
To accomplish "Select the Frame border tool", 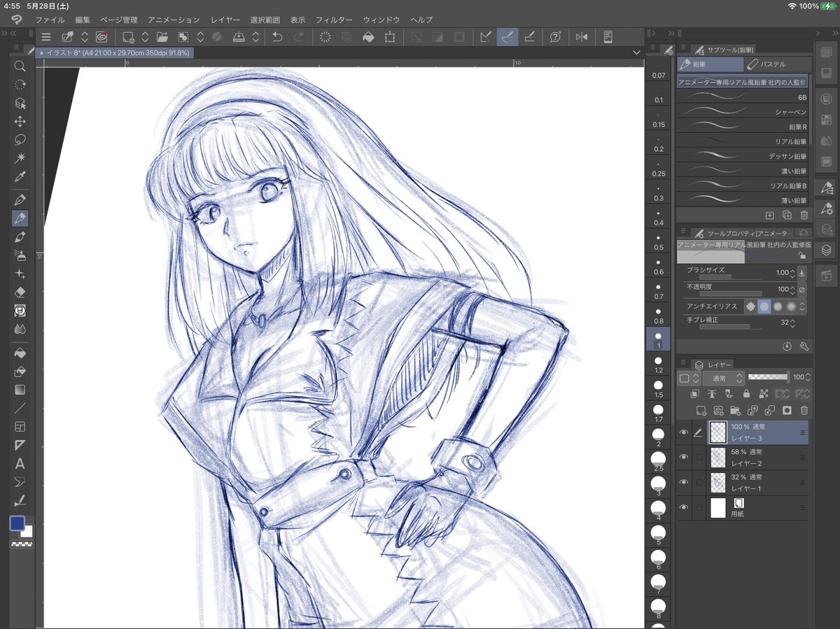I will [x=20, y=426].
